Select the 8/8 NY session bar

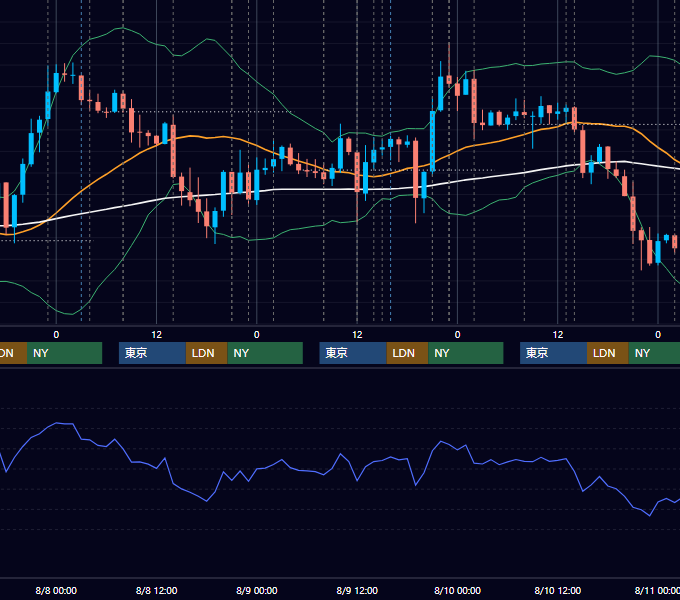click(x=265, y=353)
